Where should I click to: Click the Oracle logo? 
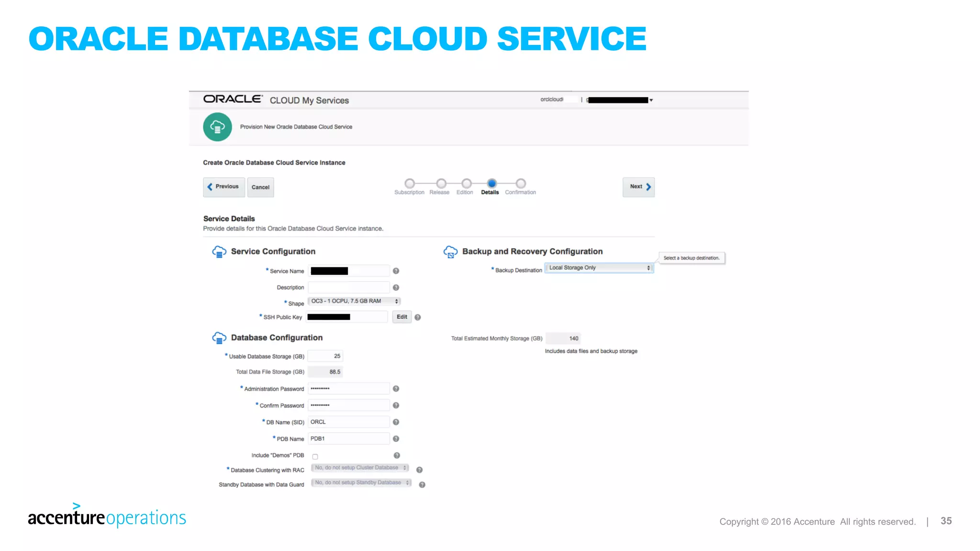coord(233,99)
